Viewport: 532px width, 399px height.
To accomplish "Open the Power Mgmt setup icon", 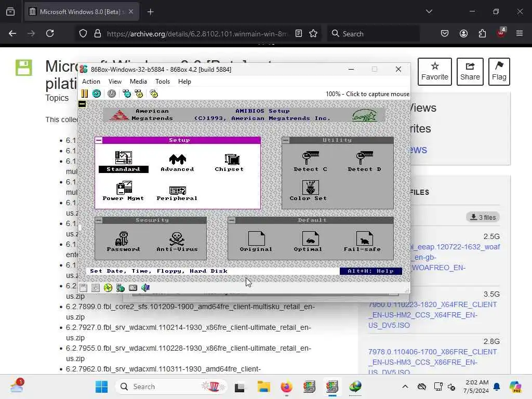I will (x=124, y=191).
